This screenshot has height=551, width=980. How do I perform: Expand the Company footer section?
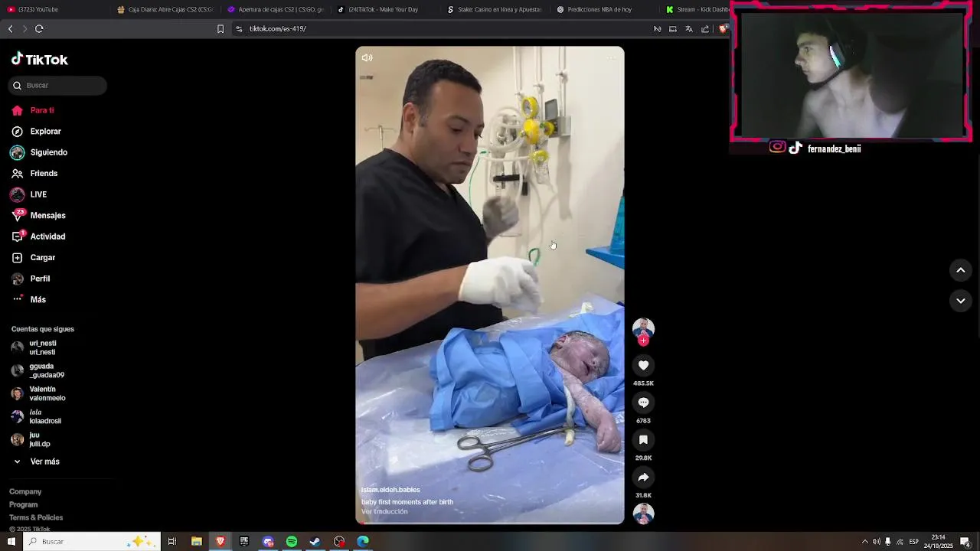[x=25, y=492]
